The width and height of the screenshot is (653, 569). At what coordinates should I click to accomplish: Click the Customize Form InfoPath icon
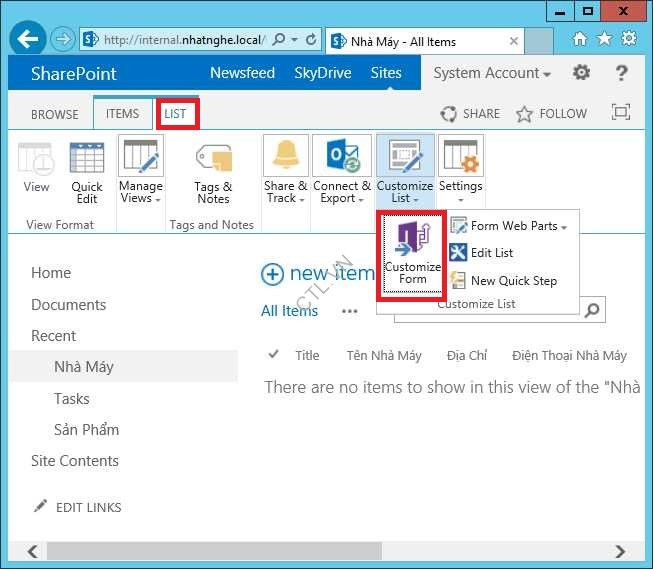click(x=412, y=240)
